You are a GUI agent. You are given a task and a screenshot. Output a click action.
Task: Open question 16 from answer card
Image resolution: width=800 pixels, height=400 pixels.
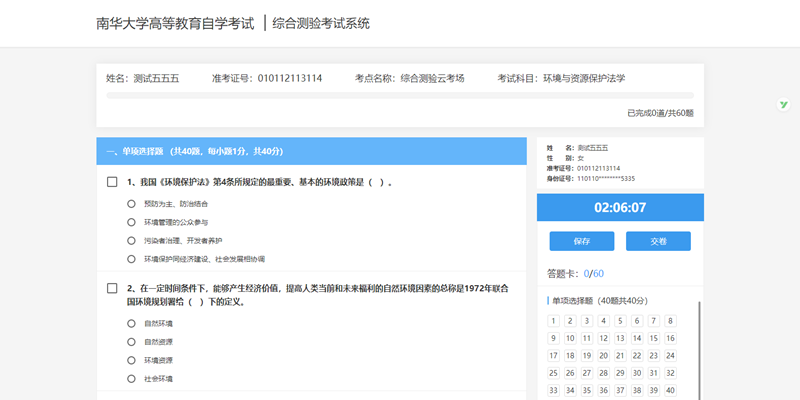coord(670,338)
